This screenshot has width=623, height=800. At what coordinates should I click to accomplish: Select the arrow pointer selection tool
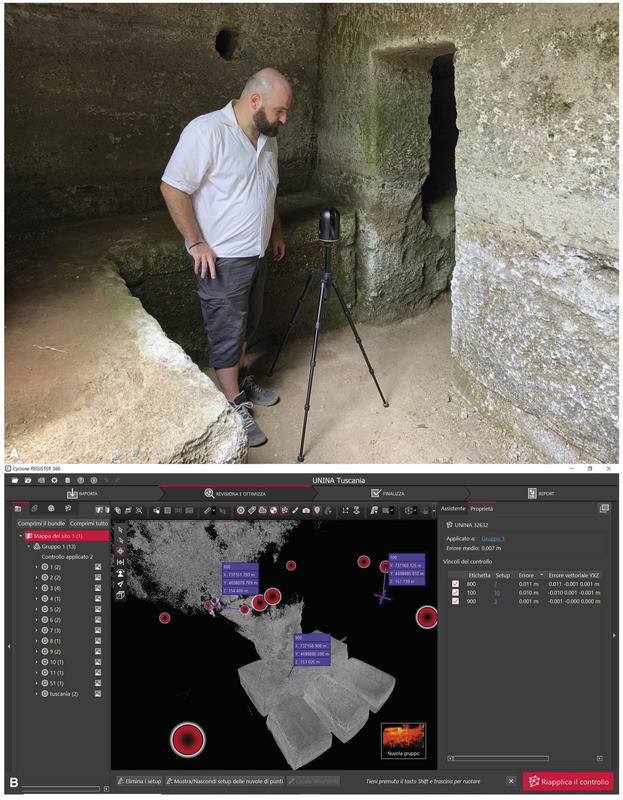[120, 529]
